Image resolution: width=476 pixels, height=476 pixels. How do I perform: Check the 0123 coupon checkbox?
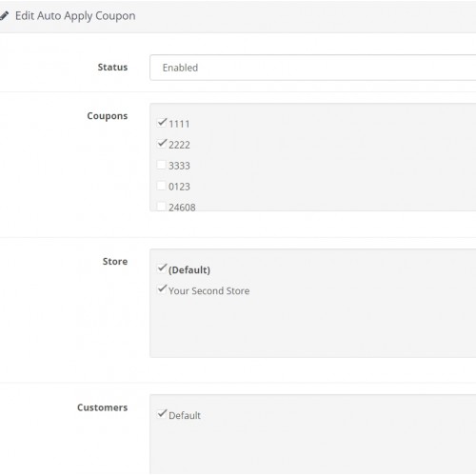click(x=162, y=186)
